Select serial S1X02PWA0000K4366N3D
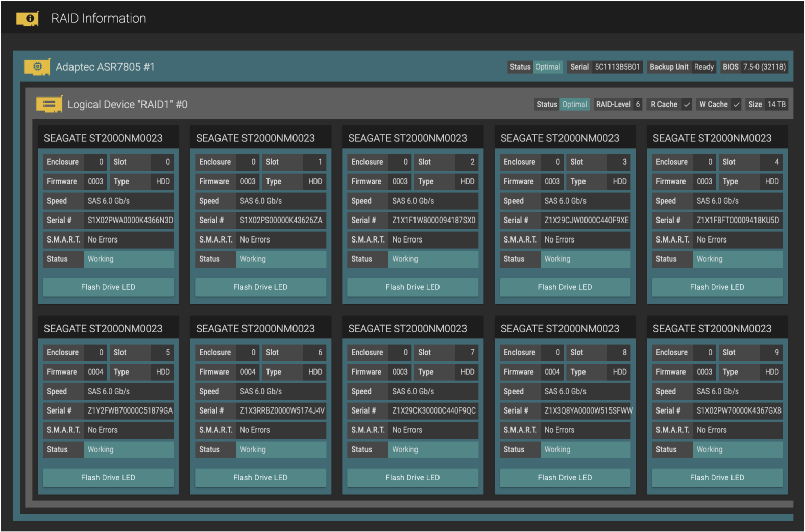This screenshot has width=805, height=532. [x=130, y=220]
